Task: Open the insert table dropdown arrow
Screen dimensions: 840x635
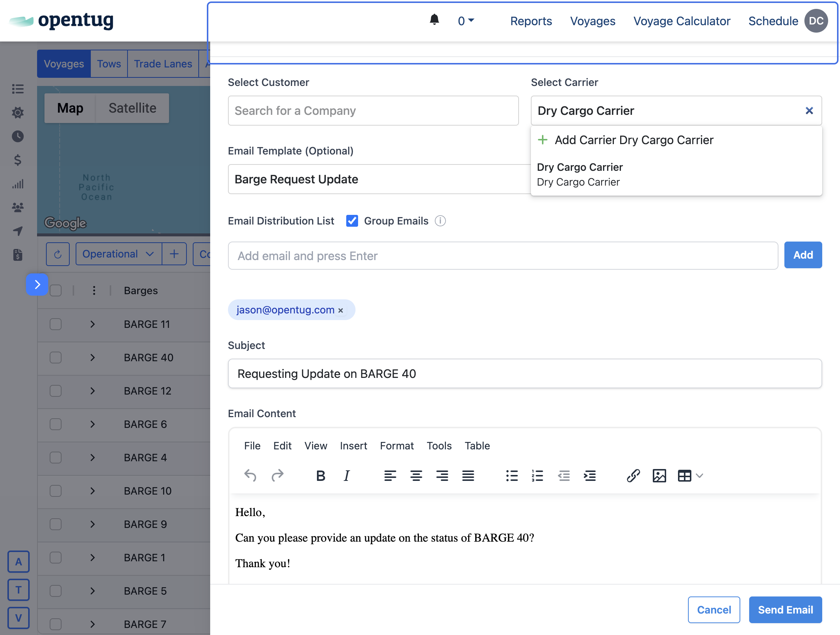Action: point(700,476)
